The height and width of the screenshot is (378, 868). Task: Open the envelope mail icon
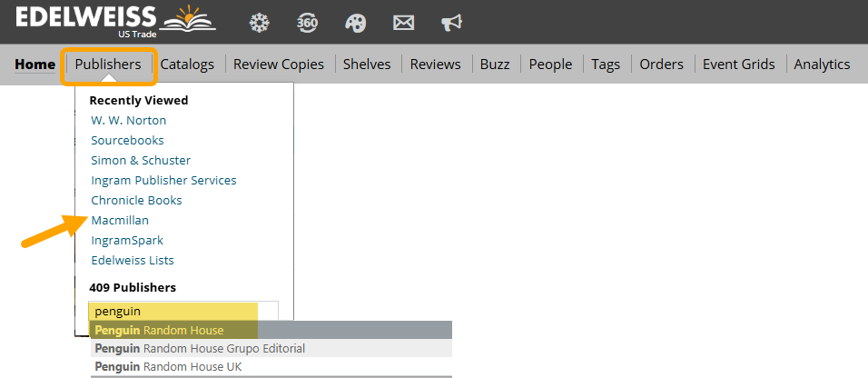[404, 23]
